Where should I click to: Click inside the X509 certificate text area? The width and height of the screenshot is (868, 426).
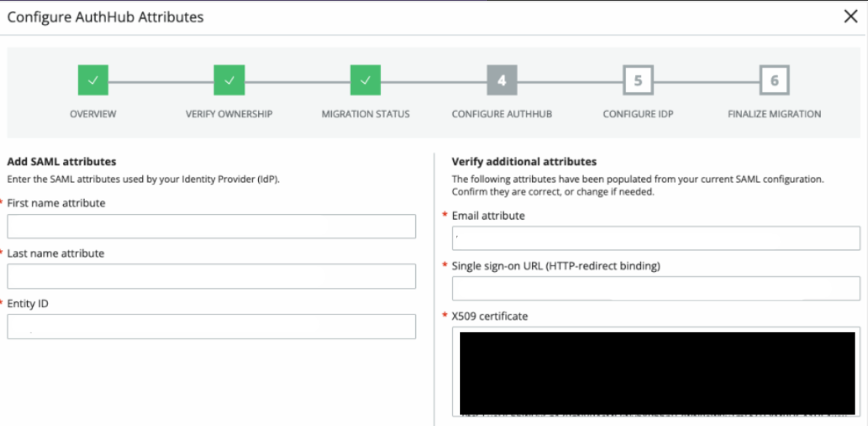pos(656,373)
